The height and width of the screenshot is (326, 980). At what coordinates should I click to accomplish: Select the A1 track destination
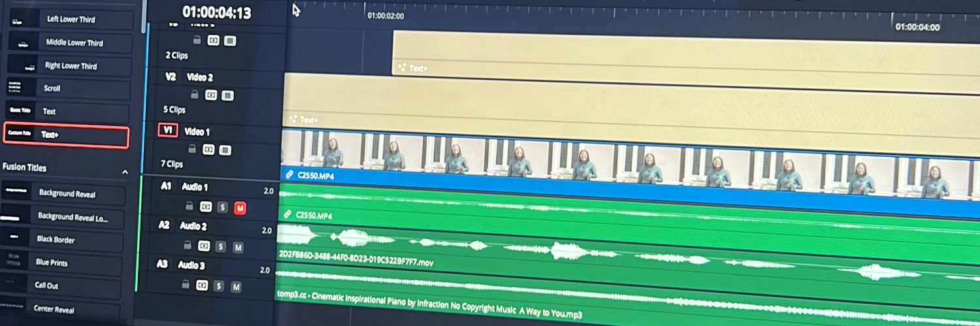(x=166, y=186)
